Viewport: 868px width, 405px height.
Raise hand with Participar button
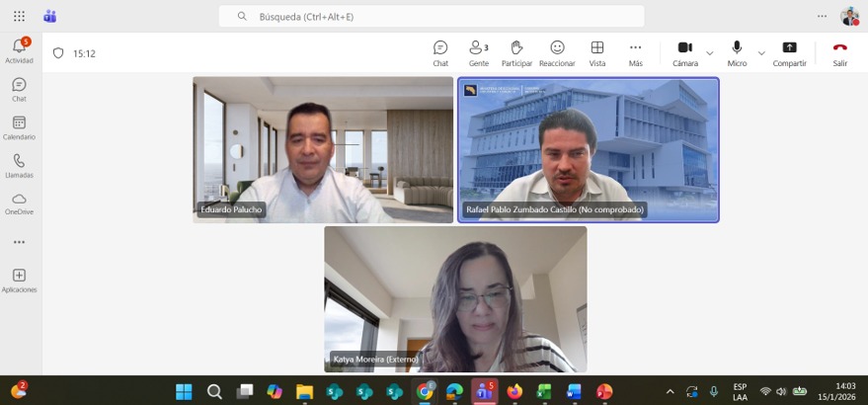click(516, 53)
